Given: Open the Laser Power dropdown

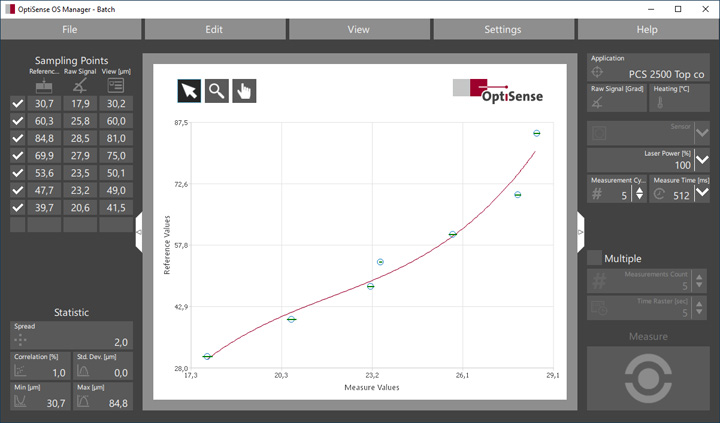Looking at the screenshot, I should click(702, 160).
